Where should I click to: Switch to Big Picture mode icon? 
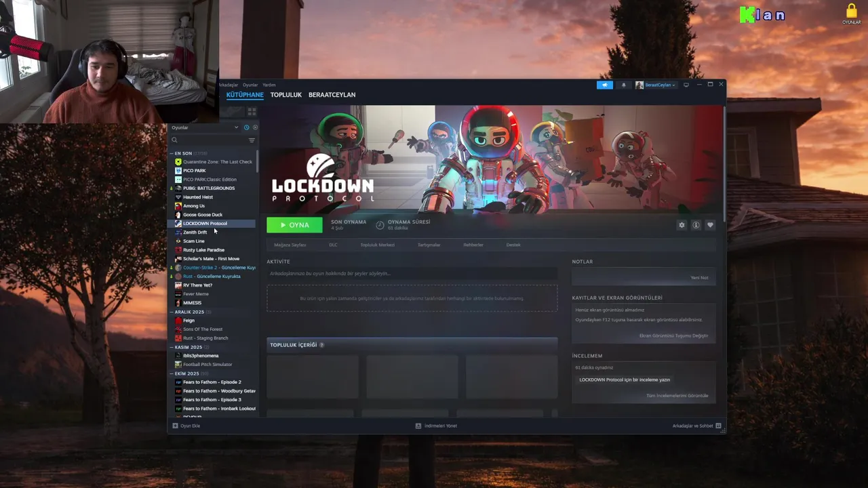coord(686,85)
